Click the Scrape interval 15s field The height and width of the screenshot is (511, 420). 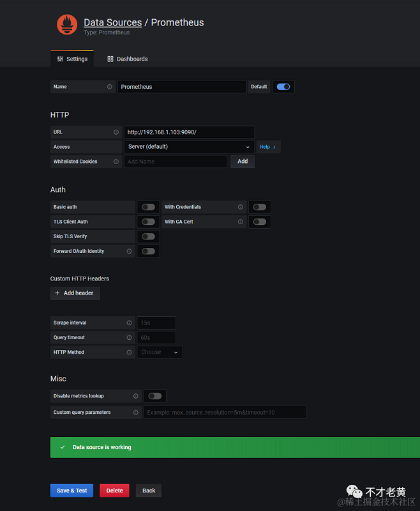[x=156, y=323]
